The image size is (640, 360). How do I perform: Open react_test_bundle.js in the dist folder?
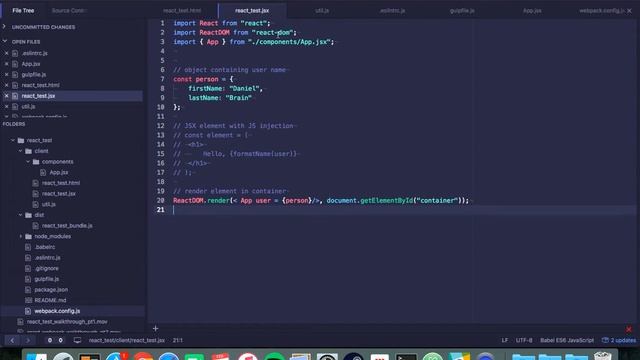67,225
